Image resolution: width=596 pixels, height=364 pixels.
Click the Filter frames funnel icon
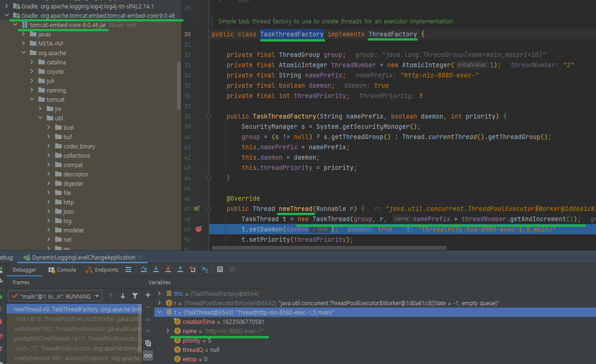point(135,296)
